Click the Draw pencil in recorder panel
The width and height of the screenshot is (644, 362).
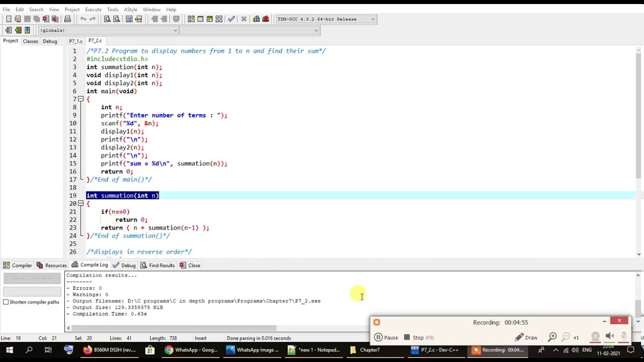pyautogui.click(x=526, y=337)
